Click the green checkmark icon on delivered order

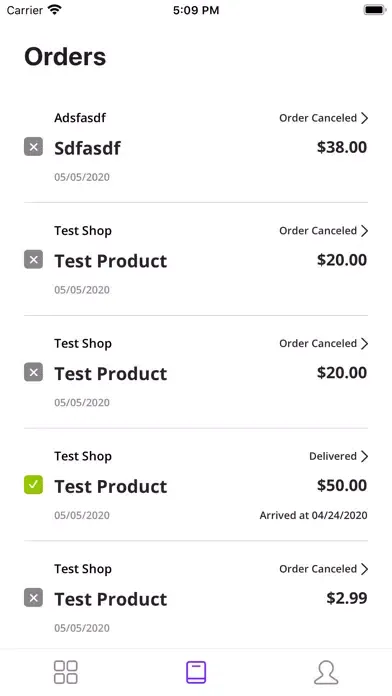[x=33, y=485]
